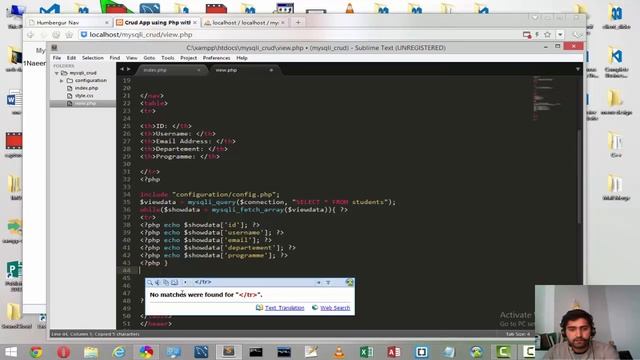
Task: Click the green icon at popup's top-right corner
Action: coord(349,282)
